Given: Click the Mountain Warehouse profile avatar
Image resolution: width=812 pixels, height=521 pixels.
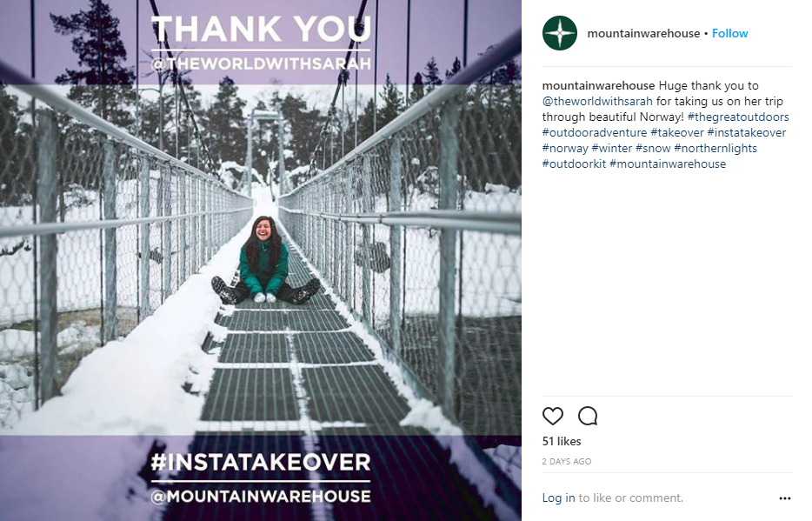Looking at the screenshot, I should point(560,34).
